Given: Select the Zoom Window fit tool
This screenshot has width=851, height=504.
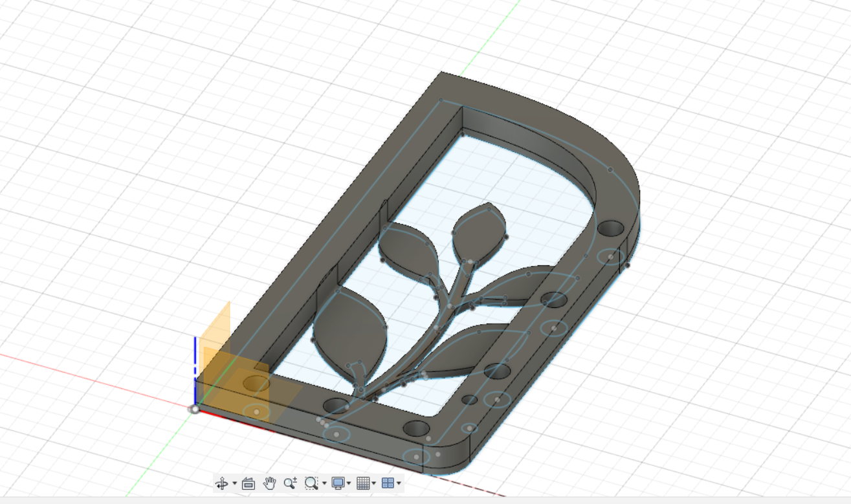Looking at the screenshot, I should [311, 483].
